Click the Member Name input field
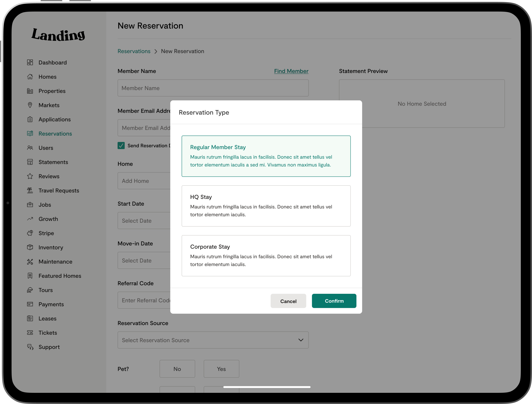Image resolution: width=532 pixels, height=404 pixels. [x=213, y=88]
